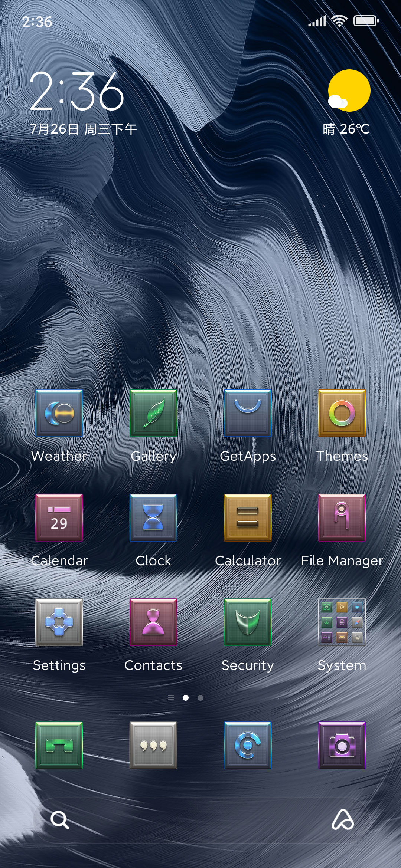Screen dimensions: 401x868
Task: Open the Themes app
Action: (x=342, y=413)
